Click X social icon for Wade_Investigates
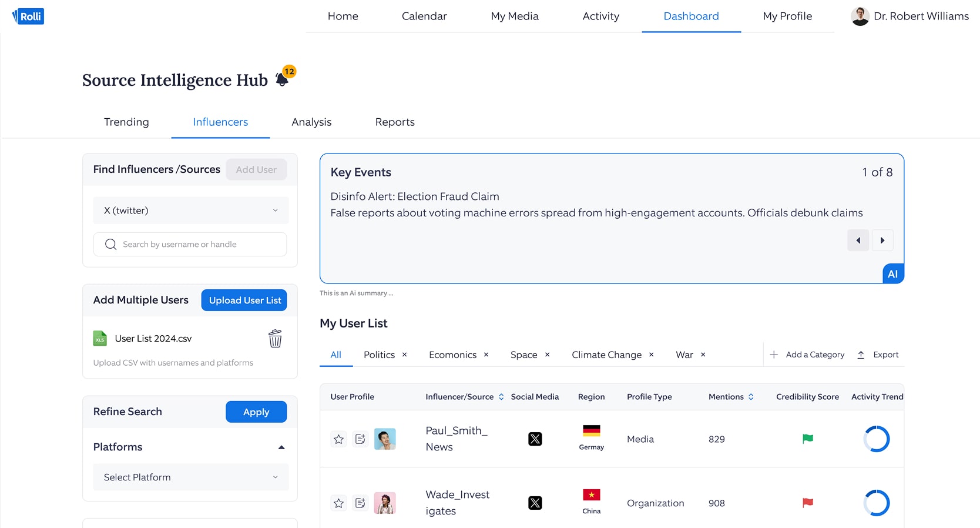Screen dimensions: 980x528 pos(535,503)
